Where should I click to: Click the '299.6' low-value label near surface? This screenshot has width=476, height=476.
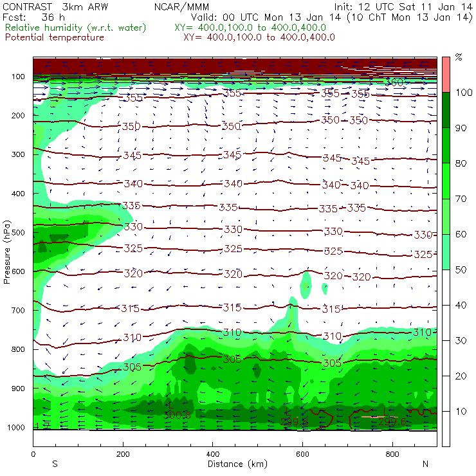(392, 422)
